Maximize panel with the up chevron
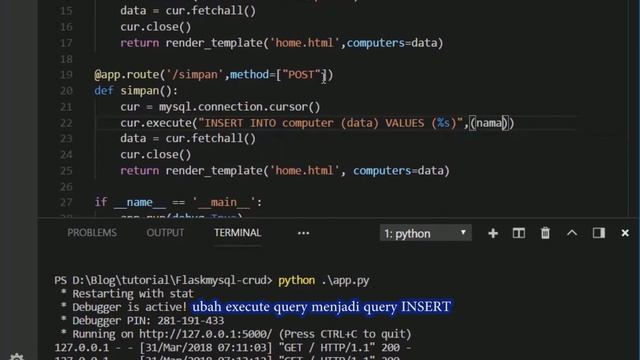Screen dimensions: 640x360 tap(572, 233)
